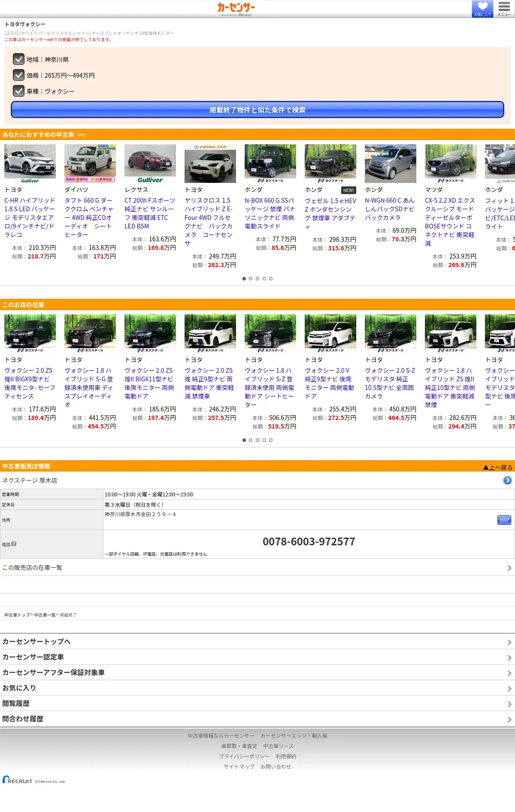
Task: Open お気に入り menu row near footer
Action: pos(257,688)
